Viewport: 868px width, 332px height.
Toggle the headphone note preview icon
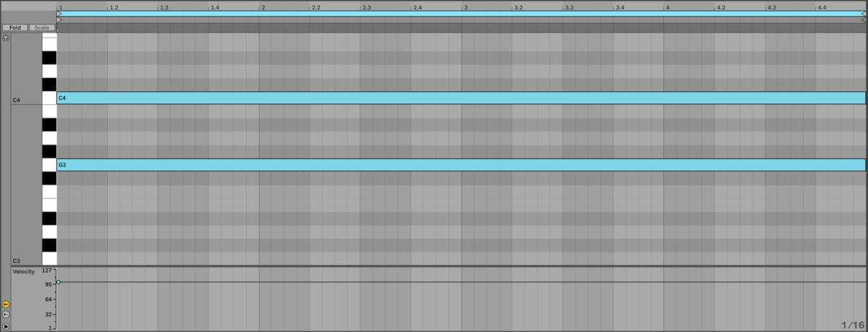point(6,38)
